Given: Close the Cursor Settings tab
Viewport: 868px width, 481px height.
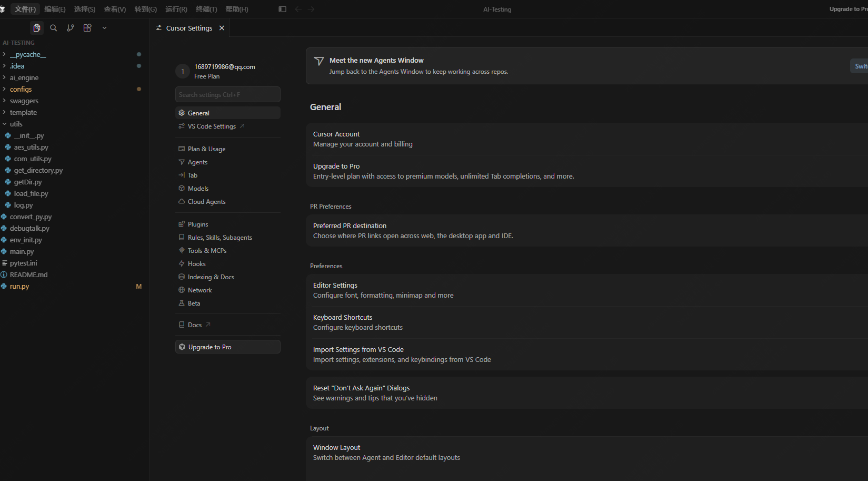Looking at the screenshot, I should (222, 28).
